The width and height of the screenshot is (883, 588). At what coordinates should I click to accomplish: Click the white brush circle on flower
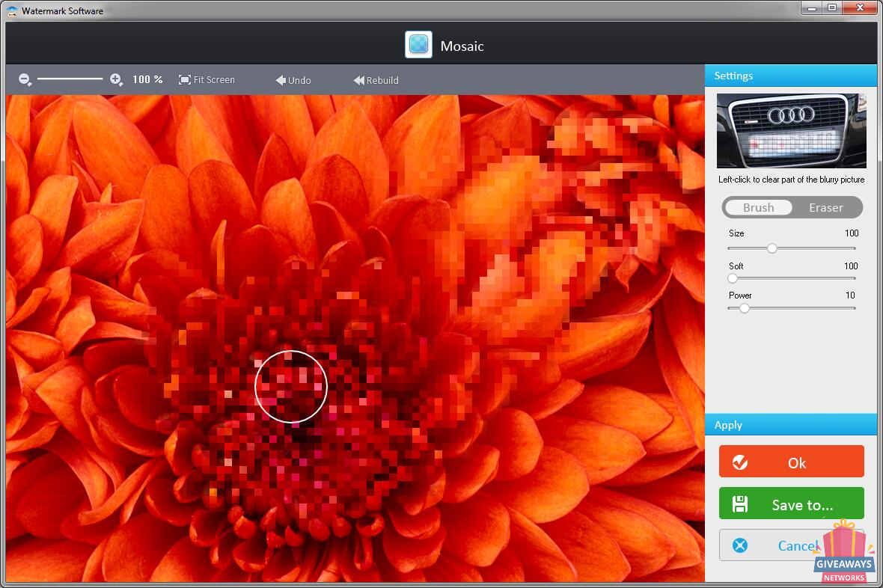[290, 386]
